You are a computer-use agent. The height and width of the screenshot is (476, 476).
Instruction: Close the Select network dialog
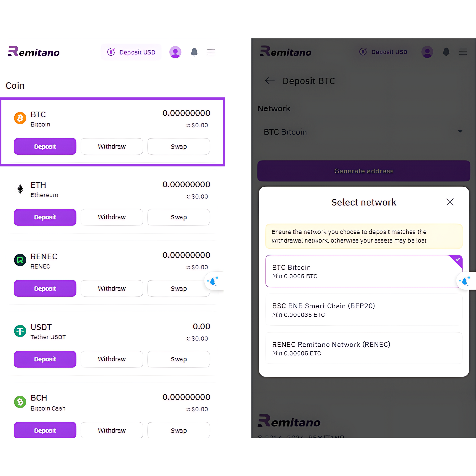click(450, 202)
